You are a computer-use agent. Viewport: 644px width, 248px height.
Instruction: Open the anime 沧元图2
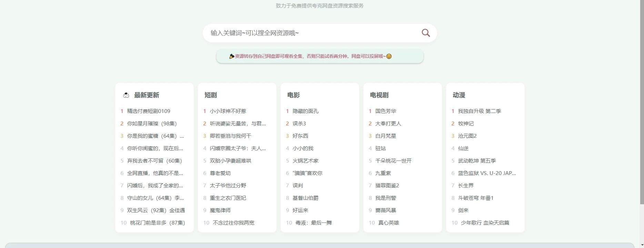(467, 136)
